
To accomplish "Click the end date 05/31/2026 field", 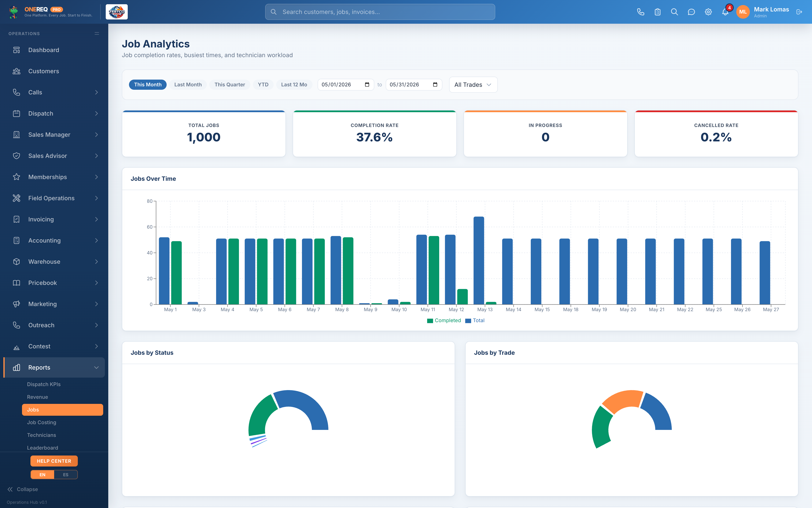I will coord(414,85).
